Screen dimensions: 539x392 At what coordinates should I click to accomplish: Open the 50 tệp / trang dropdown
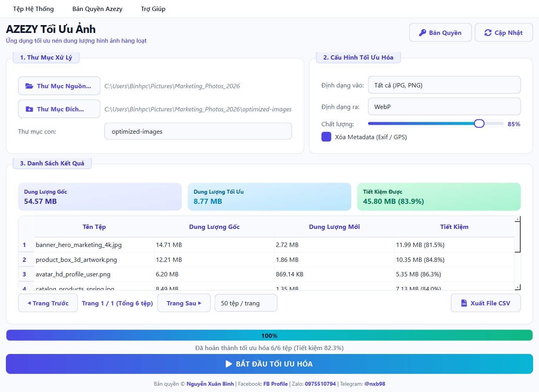[x=246, y=303]
